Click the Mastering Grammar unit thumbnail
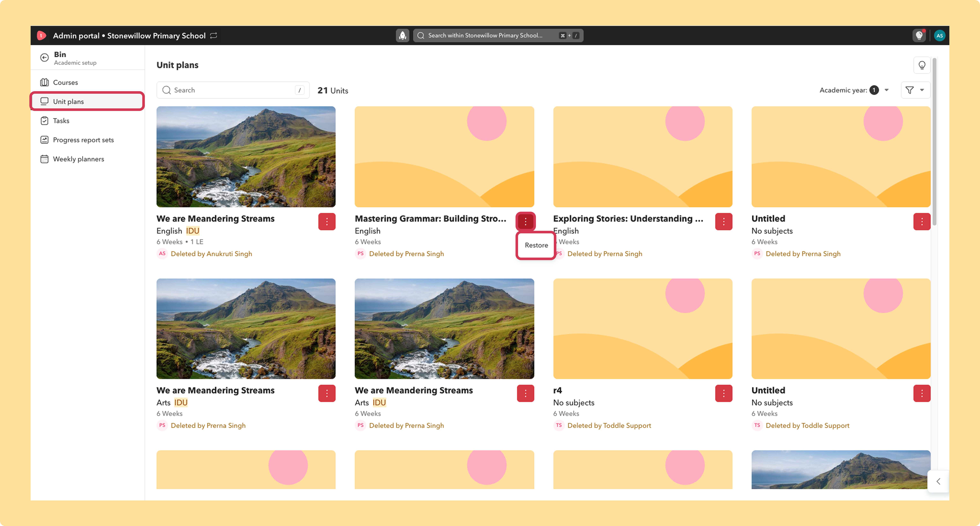This screenshot has height=526, width=980. pyautogui.click(x=444, y=157)
